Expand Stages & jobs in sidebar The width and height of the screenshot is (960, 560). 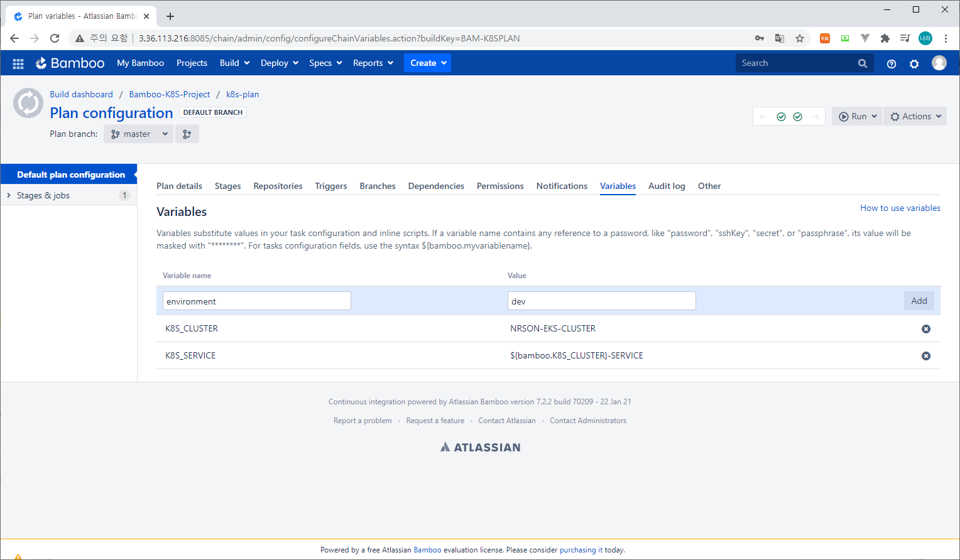9,195
